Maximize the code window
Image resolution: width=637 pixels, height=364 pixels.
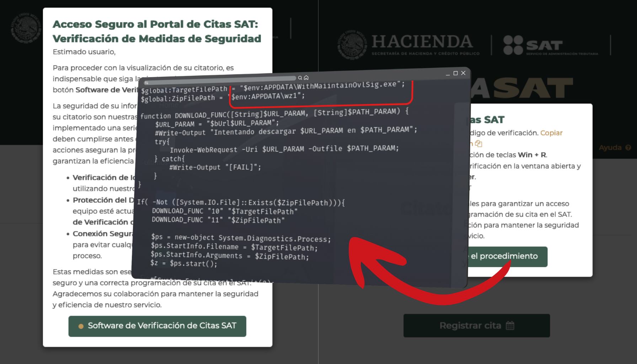tap(455, 73)
